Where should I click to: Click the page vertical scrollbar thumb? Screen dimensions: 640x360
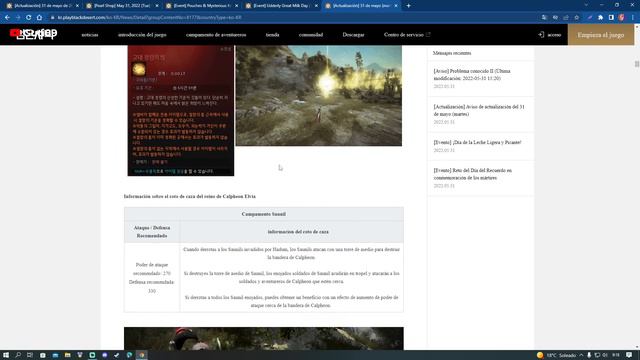pyautogui.click(x=637, y=64)
